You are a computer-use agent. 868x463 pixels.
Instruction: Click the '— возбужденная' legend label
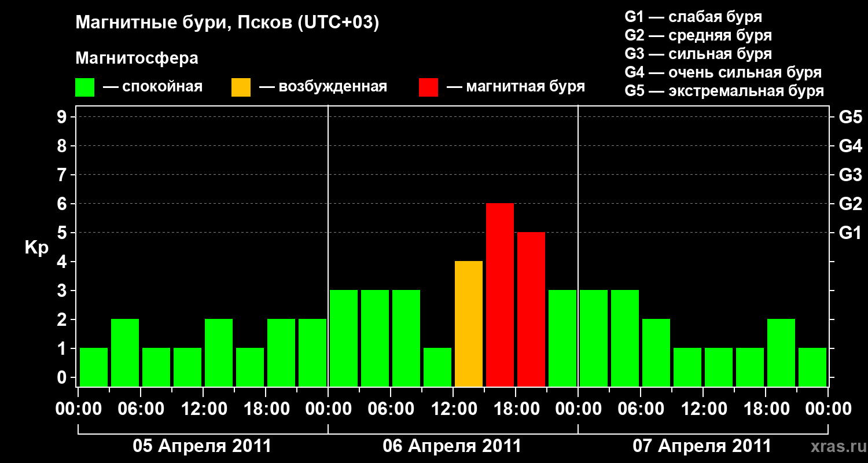pyautogui.click(x=323, y=87)
